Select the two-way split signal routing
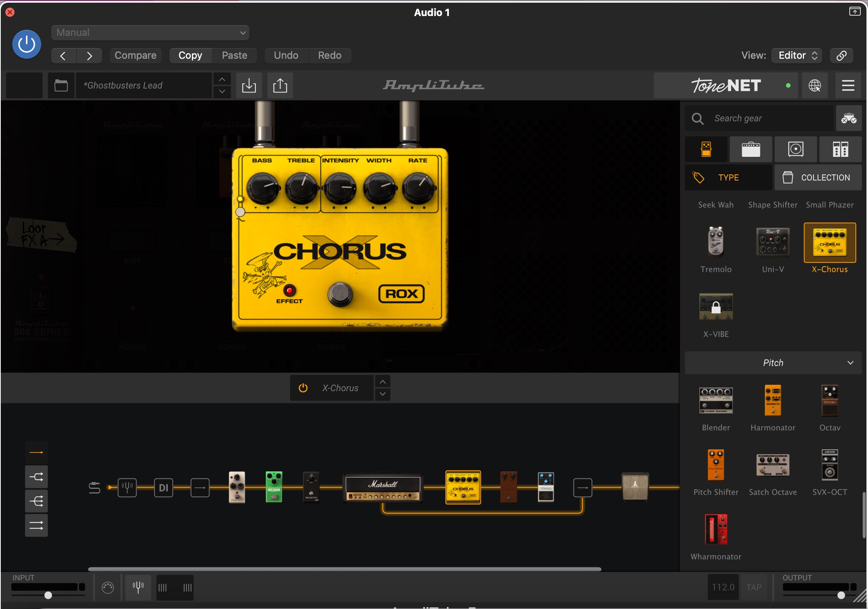The image size is (868, 609). (x=36, y=477)
